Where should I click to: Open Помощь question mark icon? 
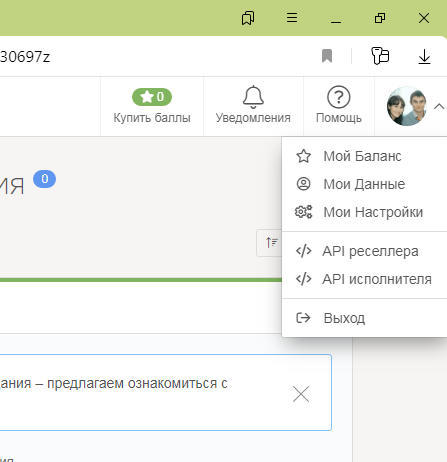click(339, 97)
